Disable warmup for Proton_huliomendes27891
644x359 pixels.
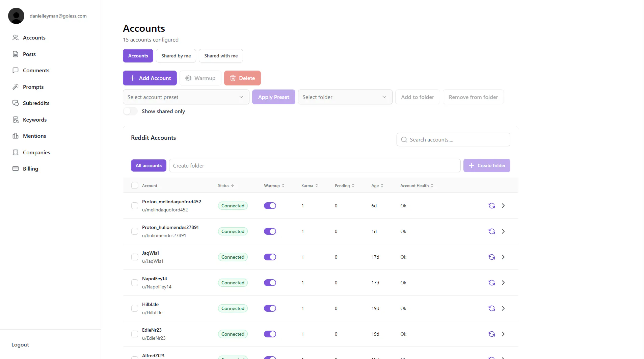pyautogui.click(x=270, y=231)
